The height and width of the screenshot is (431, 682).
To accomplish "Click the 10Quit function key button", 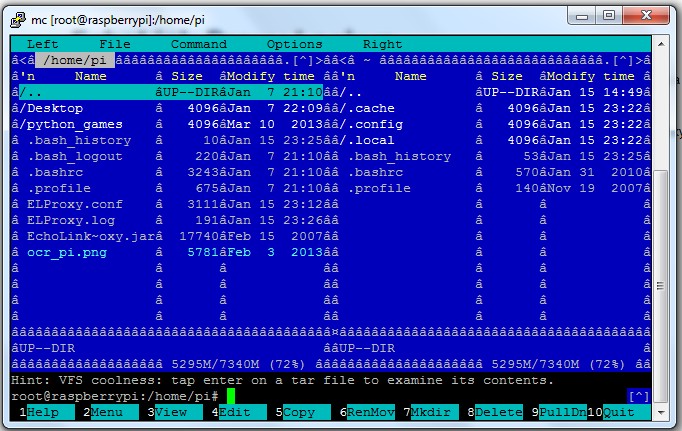I will [x=619, y=412].
